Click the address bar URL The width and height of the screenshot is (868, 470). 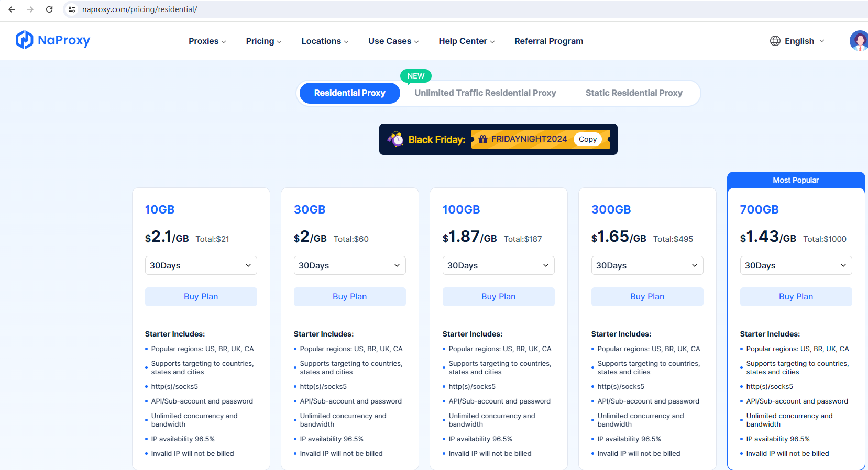(140, 9)
